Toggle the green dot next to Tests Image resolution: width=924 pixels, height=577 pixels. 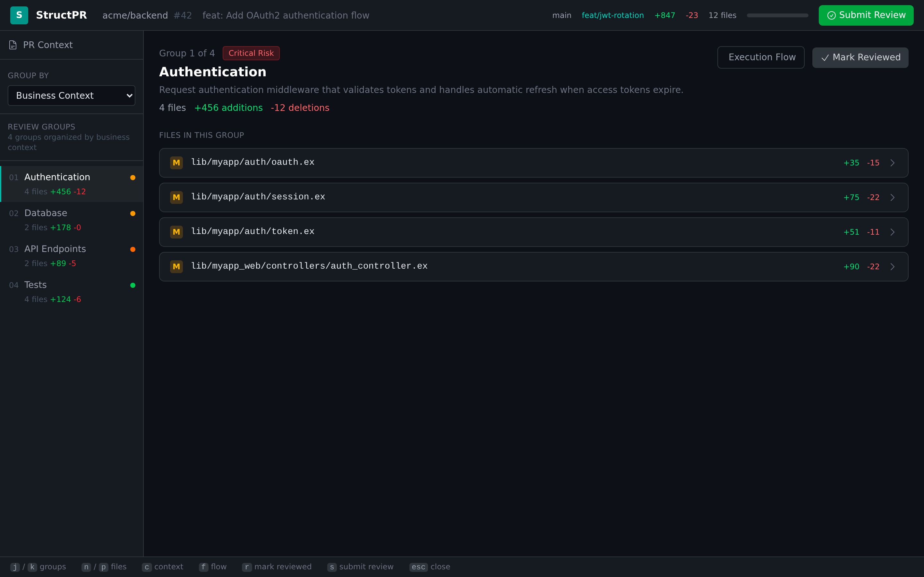pyautogui.click(x=133, y=285)
